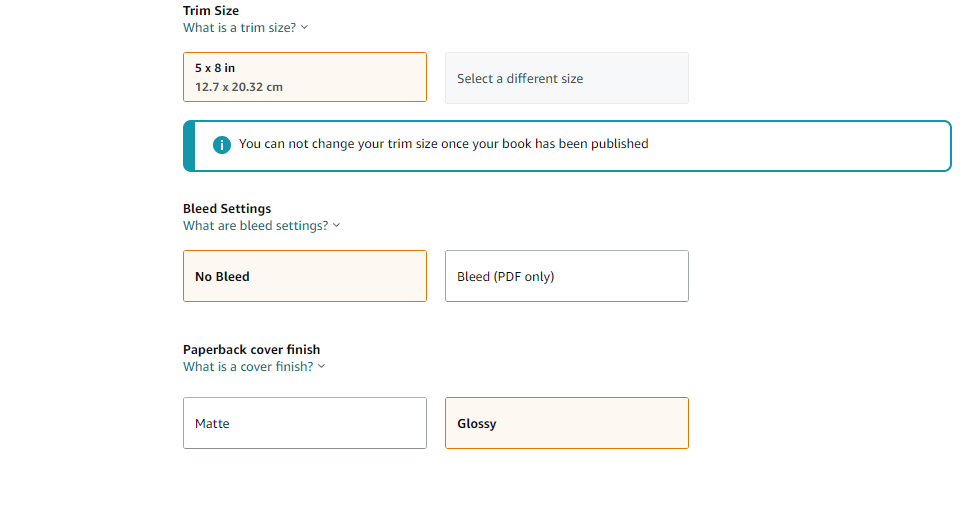978x512 pixels.
Task: Click the Trim Size heading
Action: (x=211, y=11)
